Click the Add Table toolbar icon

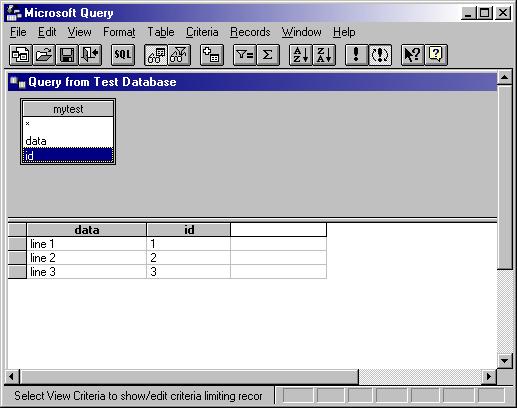212,55
